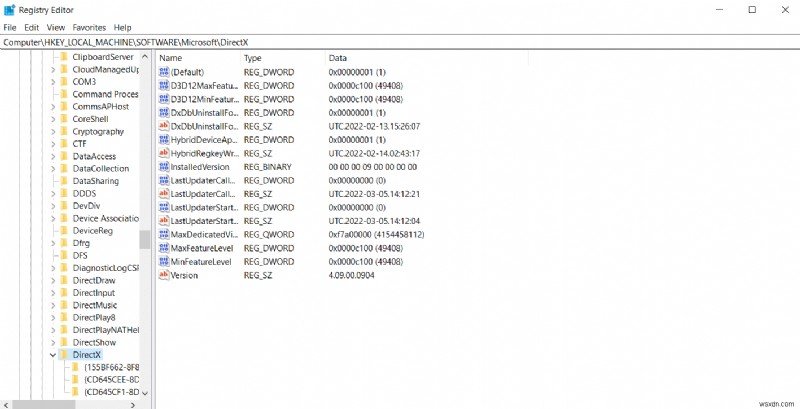Image resolution: width=800 pixels, height=409 pixels.
Task: Select the DiagnosticLogCSP tree key
Action: pos(106,268)
